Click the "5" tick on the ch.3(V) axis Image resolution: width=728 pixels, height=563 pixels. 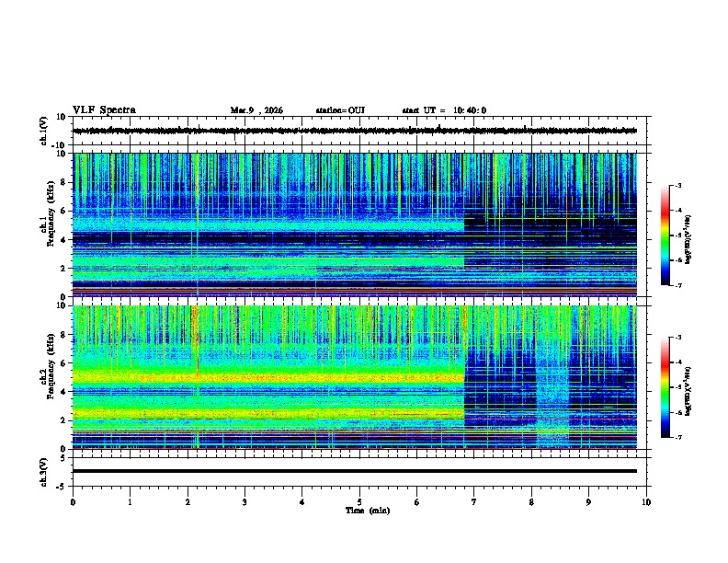63,458
